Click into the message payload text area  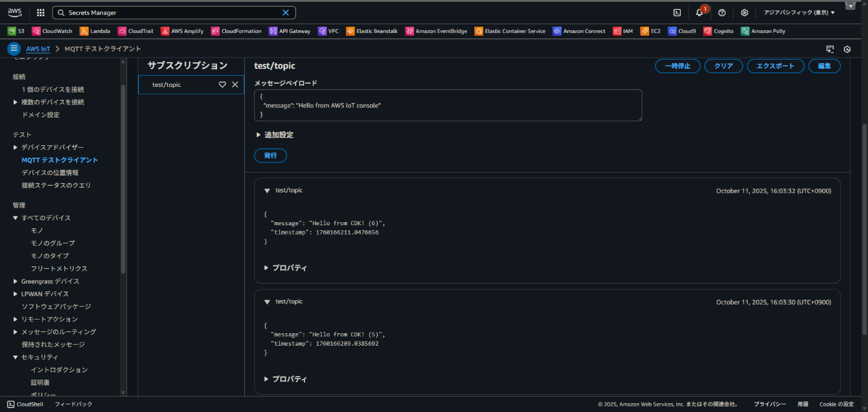click(x=448, y=105)
